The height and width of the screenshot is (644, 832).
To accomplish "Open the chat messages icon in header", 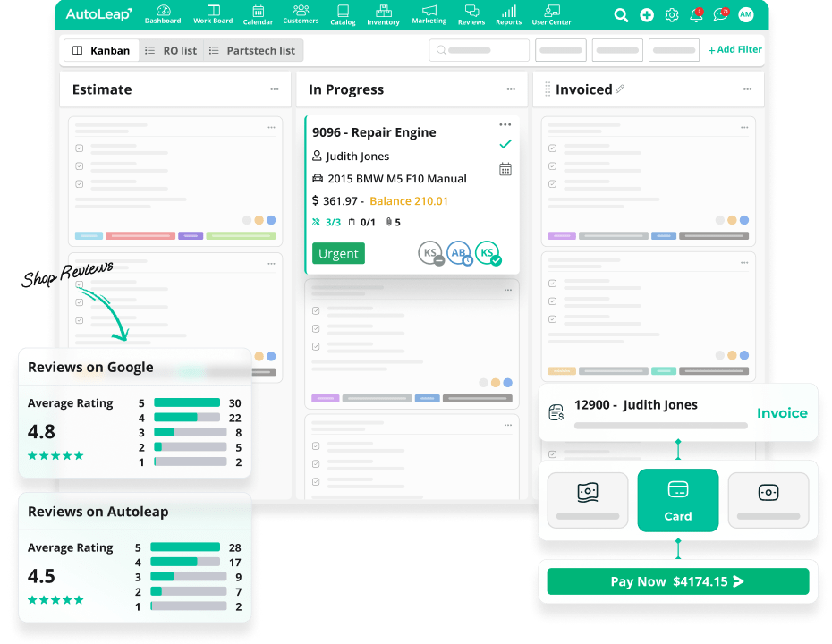I will pos(720,15).
